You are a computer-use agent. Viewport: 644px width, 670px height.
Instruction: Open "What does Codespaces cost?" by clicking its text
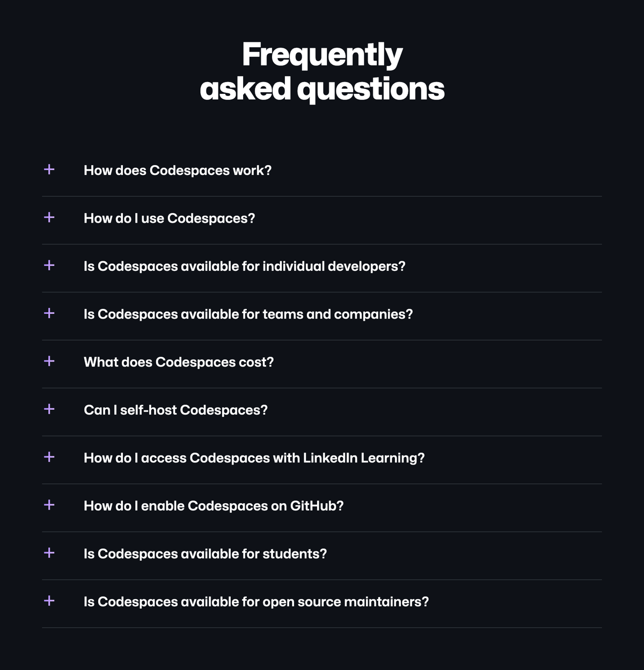click(x=179, y=362)
